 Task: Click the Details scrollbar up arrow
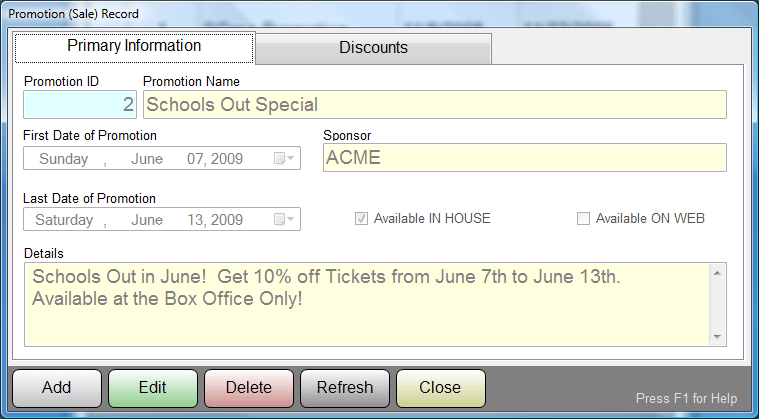pyautogui.click(x=716, y=271)
